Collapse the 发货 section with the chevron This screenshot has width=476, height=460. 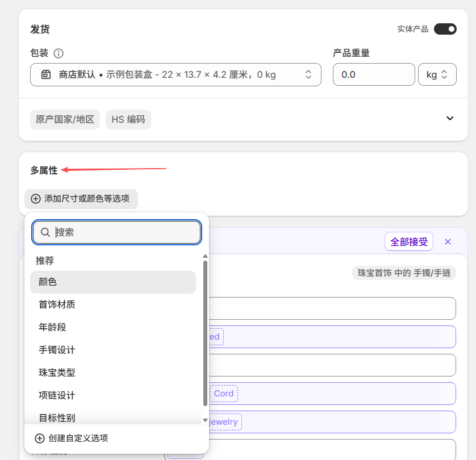pyautogui.click(x=450, y=118)
